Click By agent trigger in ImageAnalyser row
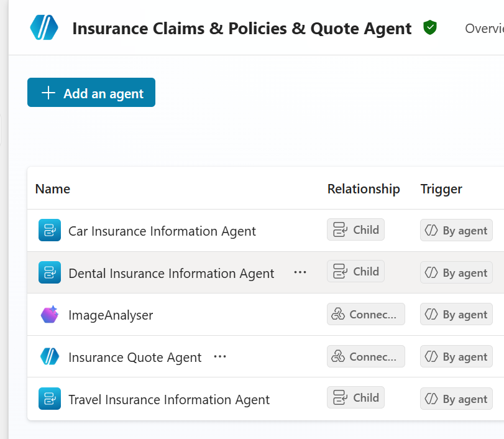Viewport: 504px width, 439px height. click(456, 314)
